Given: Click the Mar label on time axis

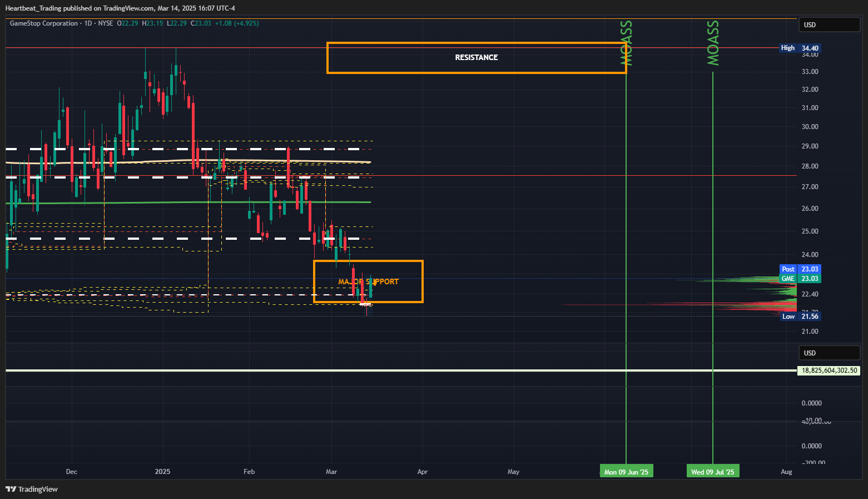Looking at the screenshot, I should coord(331,472).
